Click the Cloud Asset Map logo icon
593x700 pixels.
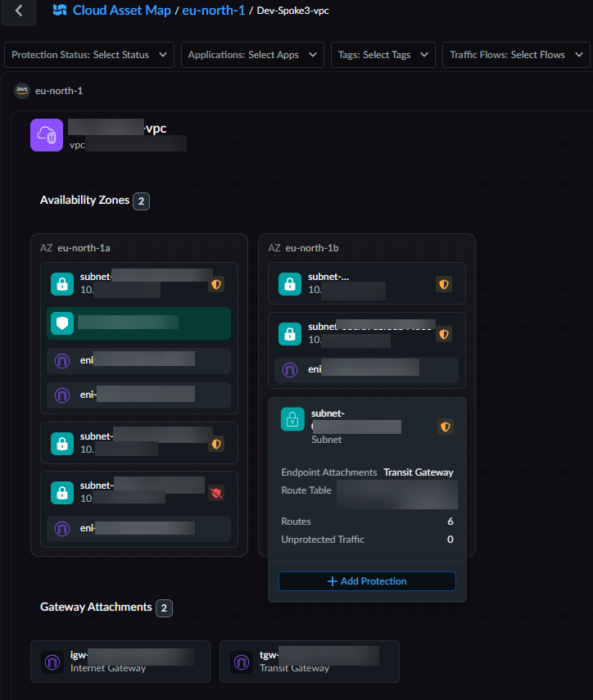60,11
